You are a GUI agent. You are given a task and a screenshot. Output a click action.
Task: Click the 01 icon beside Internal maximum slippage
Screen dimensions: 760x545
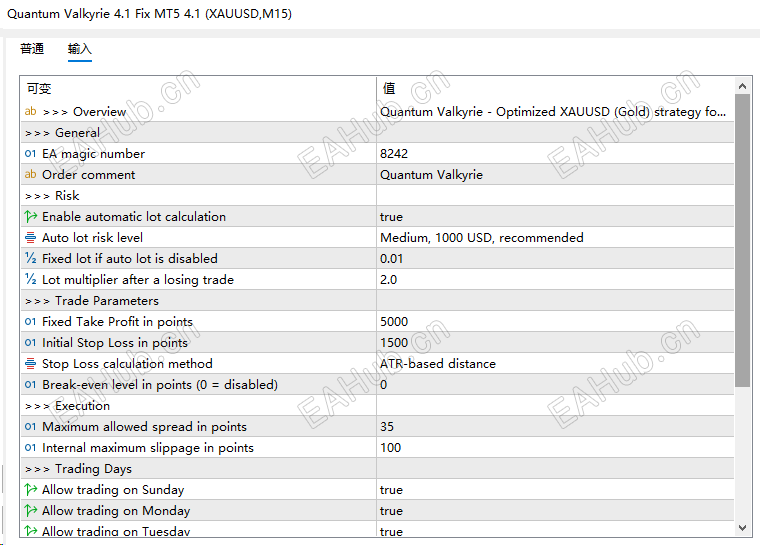[31, 448]
